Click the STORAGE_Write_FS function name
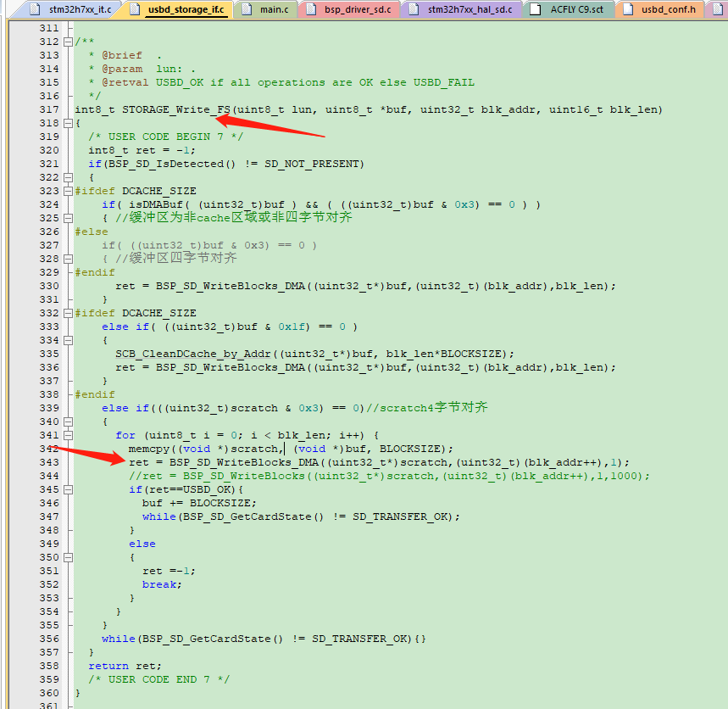Image resolution: width=728 pixels, height=709 pixels. point(176,109)
